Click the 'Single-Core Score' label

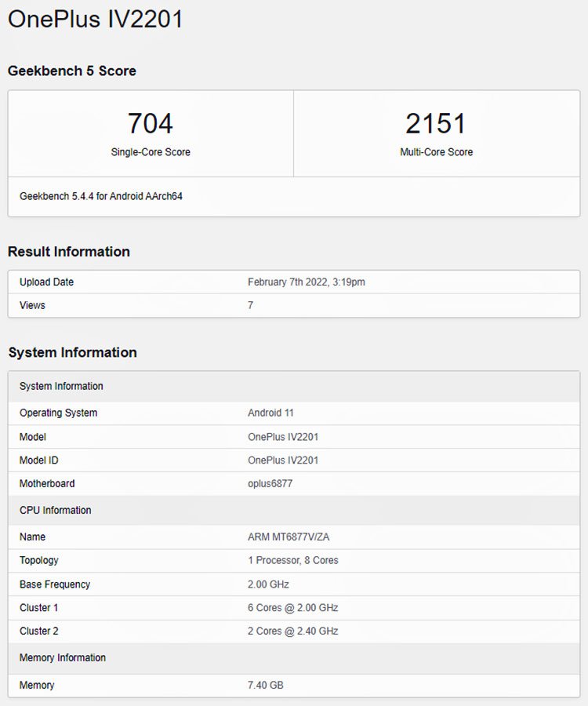[151, 152]
